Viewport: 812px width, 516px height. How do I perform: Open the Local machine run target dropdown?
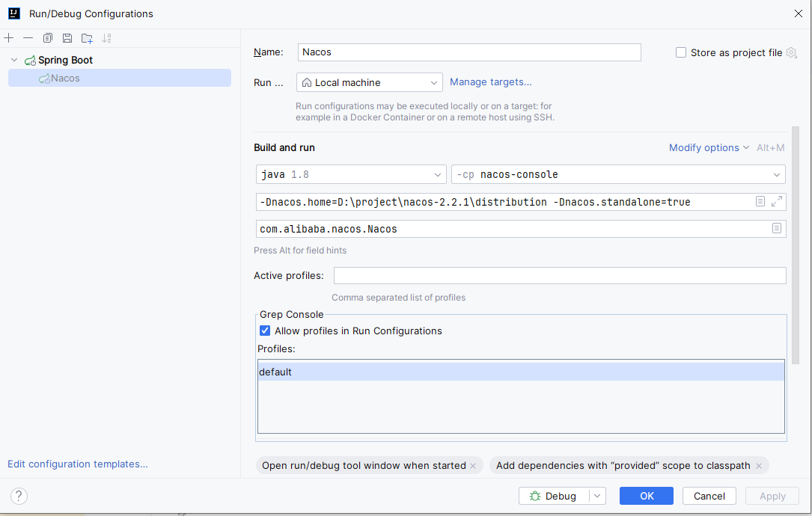[x=370, y=82]
